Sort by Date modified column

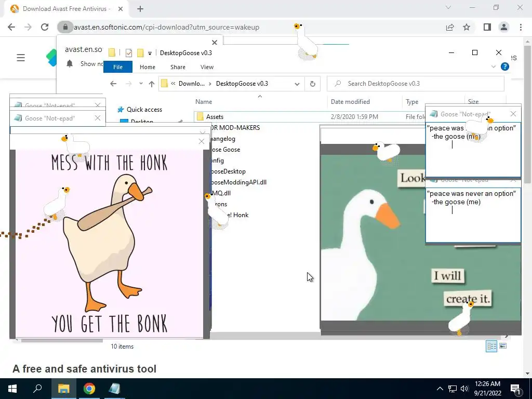point(350,101)
